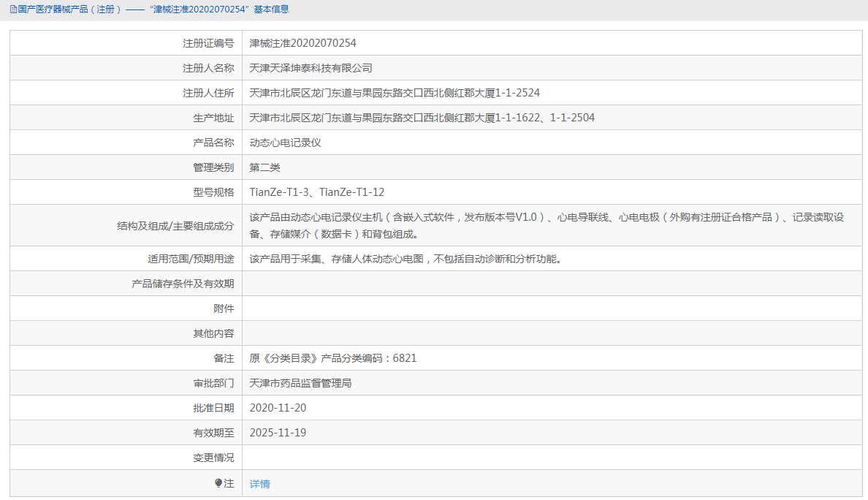The width and height of the screenshot is (868, 500).
Task: Open the 详情 link in the 注 row
Action: coord(260,482)
